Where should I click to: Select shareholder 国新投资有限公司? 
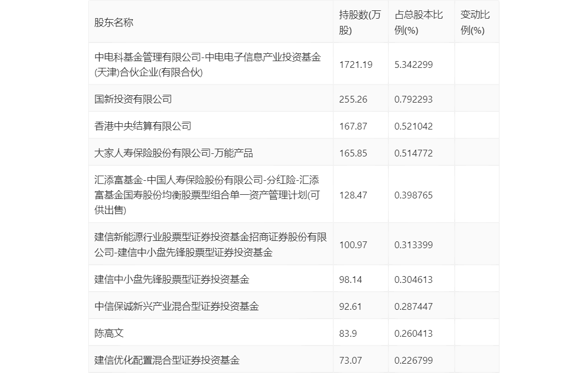(x=133, y=99)
